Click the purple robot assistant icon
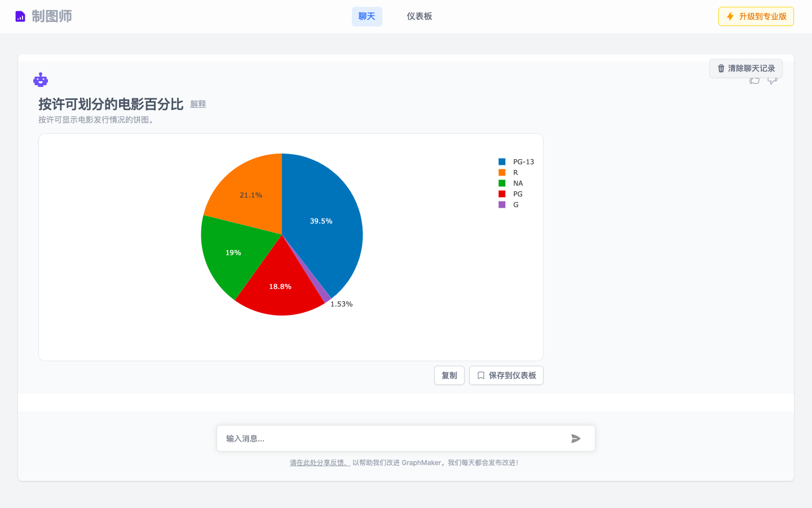The width and height of the screenshot is (812, 508). [x=40, y=79]
